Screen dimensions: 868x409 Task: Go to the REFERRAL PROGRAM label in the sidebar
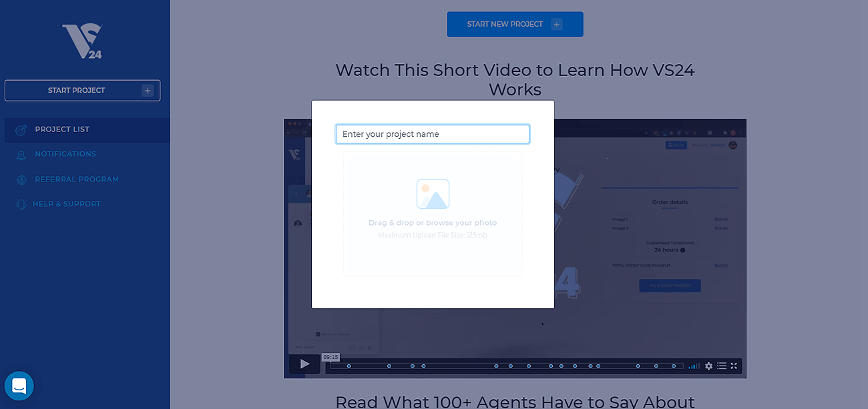point(77,179)
